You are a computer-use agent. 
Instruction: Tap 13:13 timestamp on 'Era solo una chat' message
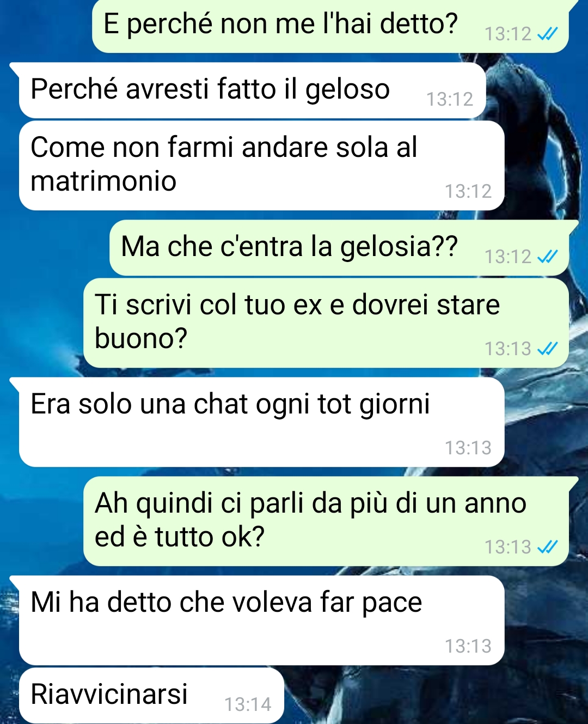pyautogui.click(x=468, y=448)
